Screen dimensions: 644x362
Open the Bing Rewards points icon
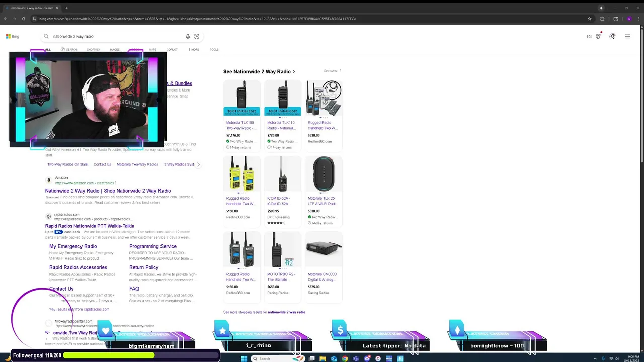coord(598,36)
